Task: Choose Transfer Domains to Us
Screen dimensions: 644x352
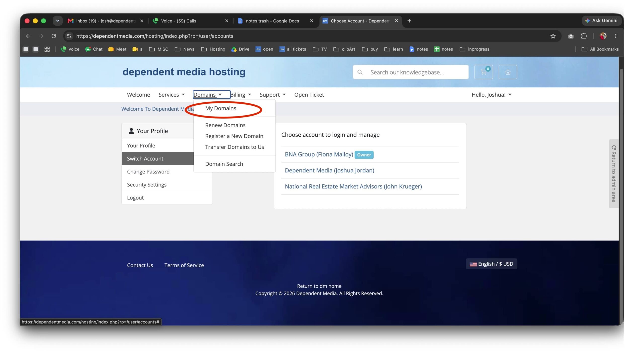Action: 234,147
